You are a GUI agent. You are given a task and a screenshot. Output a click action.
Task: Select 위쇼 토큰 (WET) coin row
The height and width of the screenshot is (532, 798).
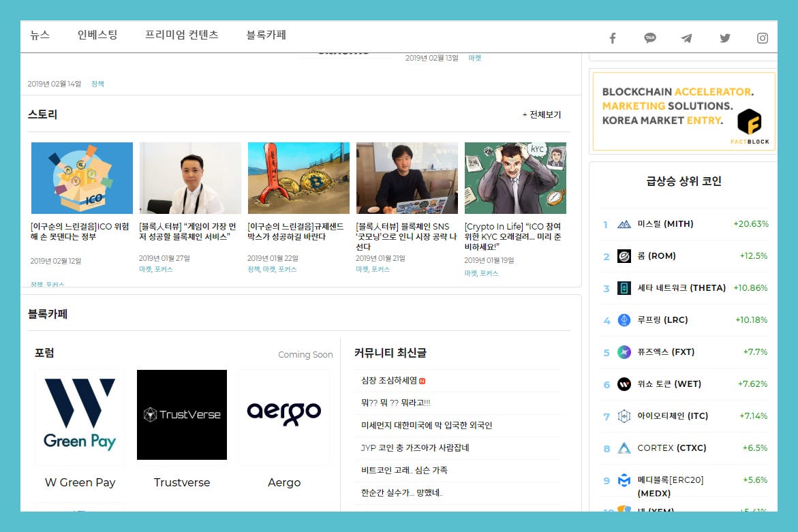684,384
